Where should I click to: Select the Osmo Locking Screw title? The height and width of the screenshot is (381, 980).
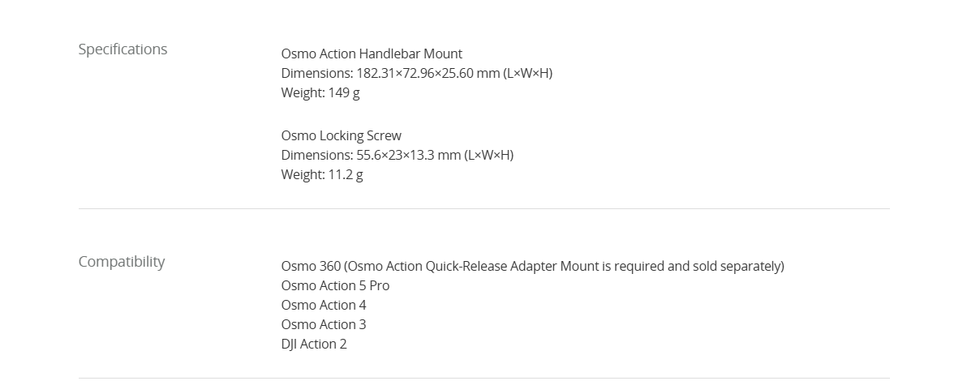click(x=342, y=135)
